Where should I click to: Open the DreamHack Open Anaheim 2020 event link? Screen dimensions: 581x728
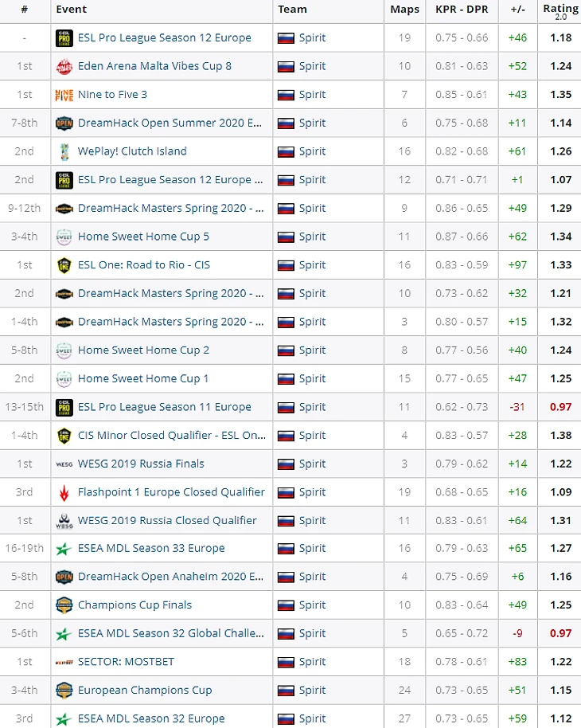tap(170, 577)
